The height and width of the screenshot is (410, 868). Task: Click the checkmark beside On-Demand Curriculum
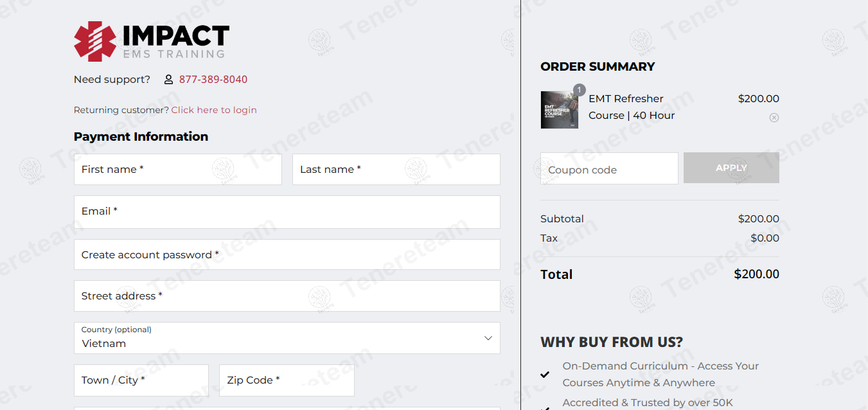click(x=545, y=374)
